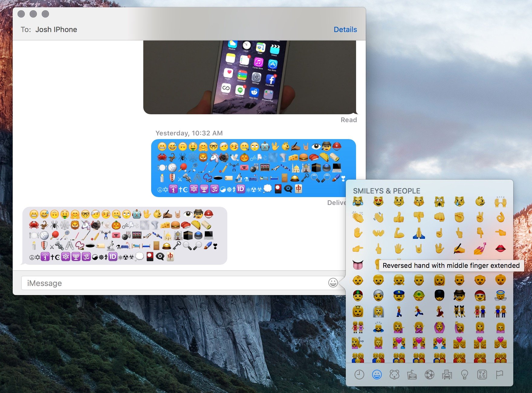532x393 pixels.
Task: Pick the baby angel emoji
Action: click(x=501, y=296)
